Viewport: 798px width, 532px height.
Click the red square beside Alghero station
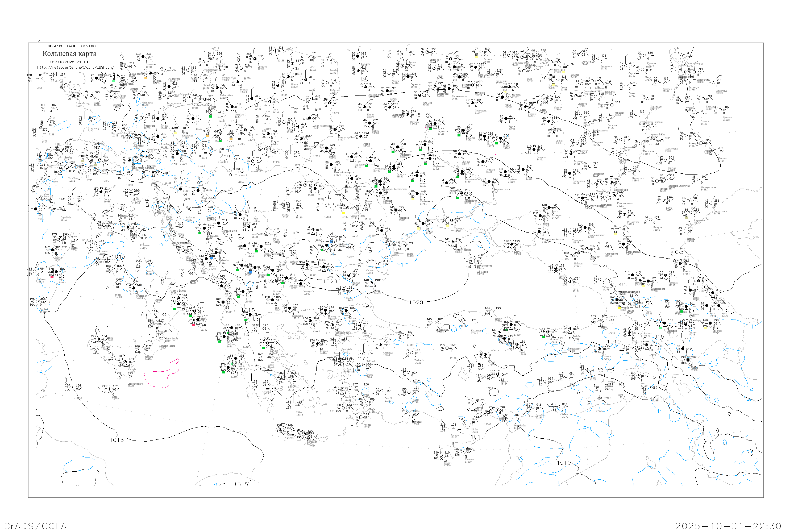52,277
